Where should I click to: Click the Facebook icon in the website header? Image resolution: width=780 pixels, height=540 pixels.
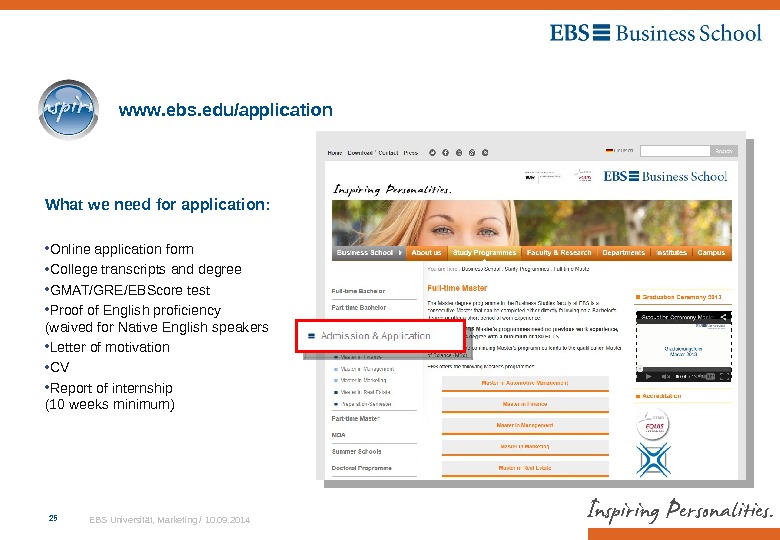446,153
